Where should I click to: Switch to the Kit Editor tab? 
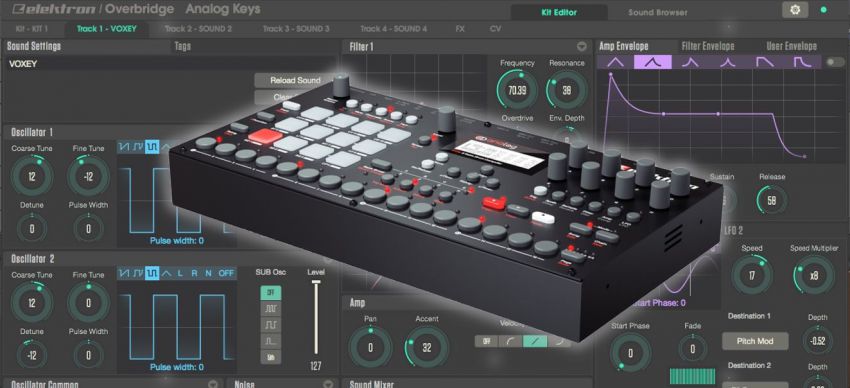559,12
